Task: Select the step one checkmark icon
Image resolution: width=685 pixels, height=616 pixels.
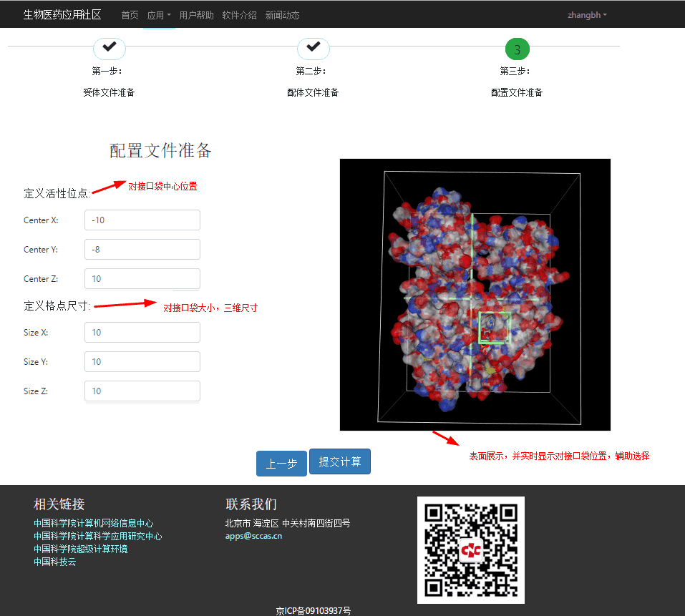Action: coord(110,48)
